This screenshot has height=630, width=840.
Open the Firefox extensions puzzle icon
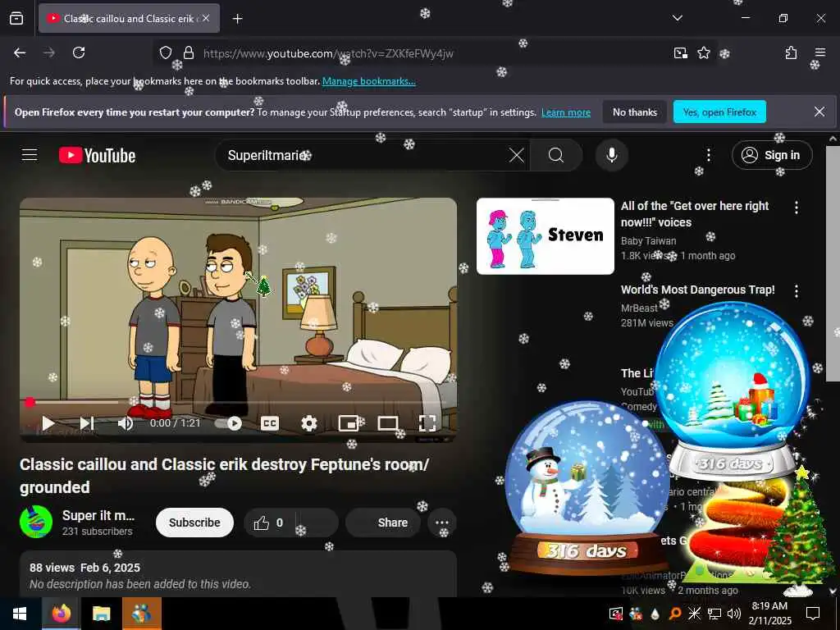click(791, 52)
